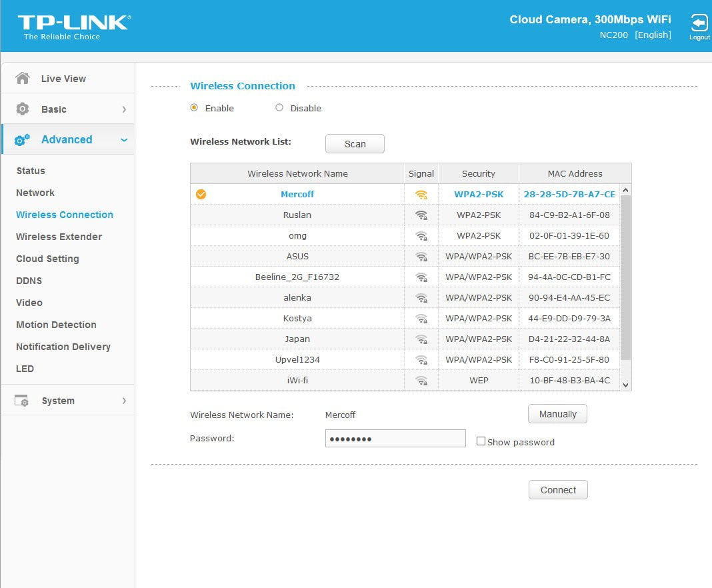Click the Connect button
712x588 pixels.
(558, 490)
